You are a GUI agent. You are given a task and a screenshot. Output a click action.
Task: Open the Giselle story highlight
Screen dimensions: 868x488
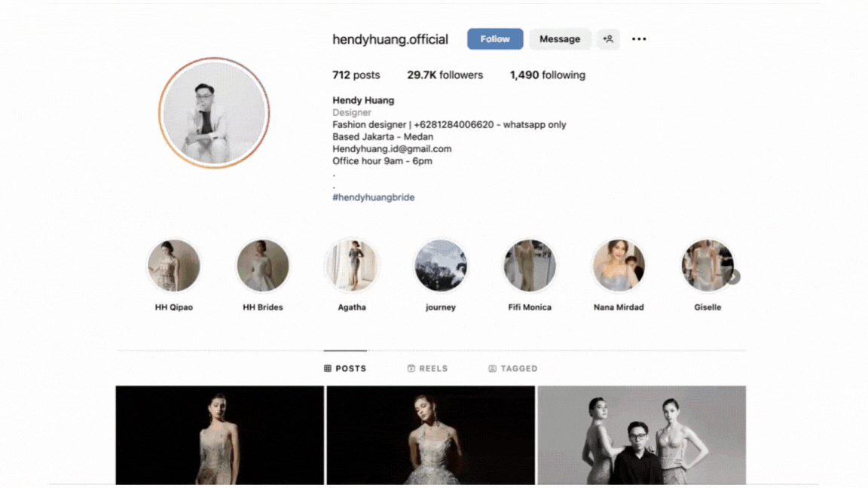(707, 266)
